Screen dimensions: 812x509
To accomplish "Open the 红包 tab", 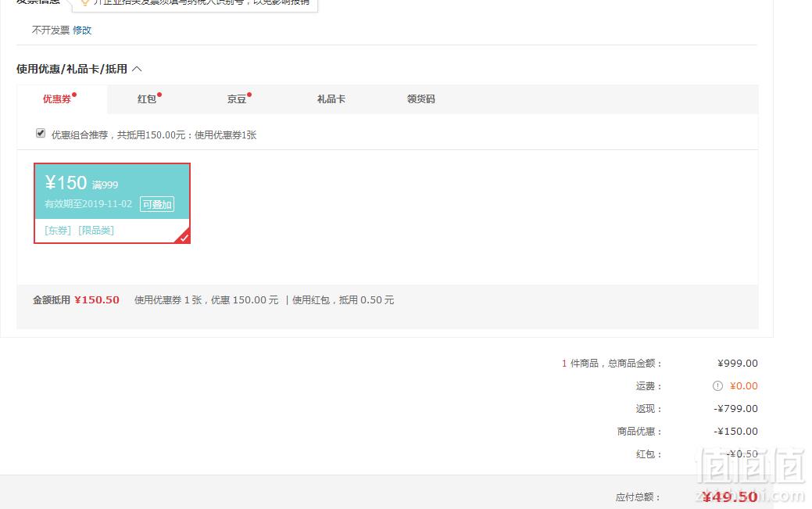I will 147,99.
